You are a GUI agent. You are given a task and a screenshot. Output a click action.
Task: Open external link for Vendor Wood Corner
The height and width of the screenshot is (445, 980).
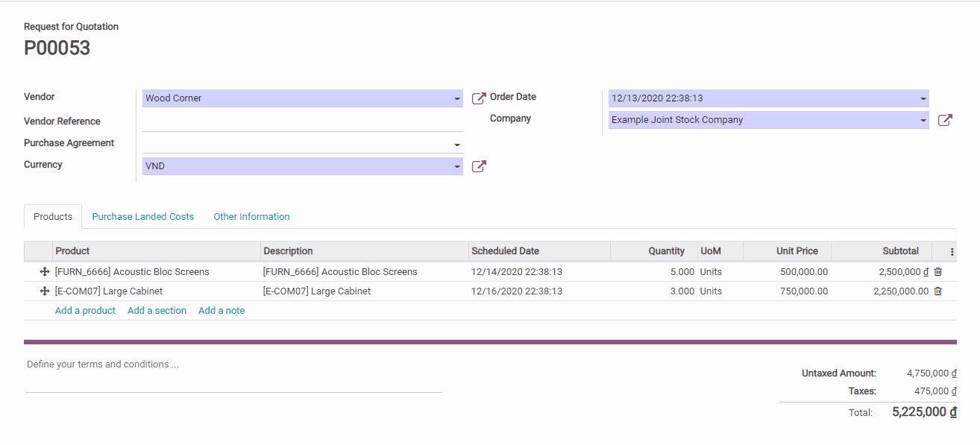(x=479, y=98)
